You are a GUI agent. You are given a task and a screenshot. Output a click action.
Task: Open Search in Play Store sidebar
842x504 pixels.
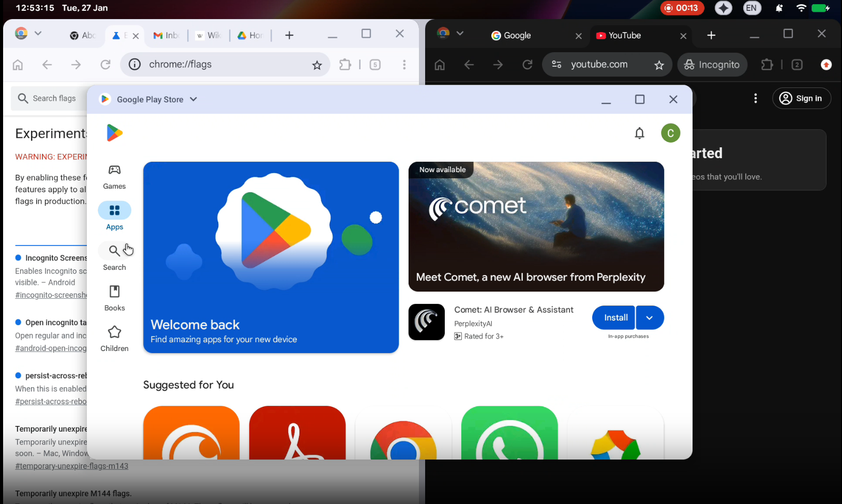pyautogui.click(x=114, y=257)
